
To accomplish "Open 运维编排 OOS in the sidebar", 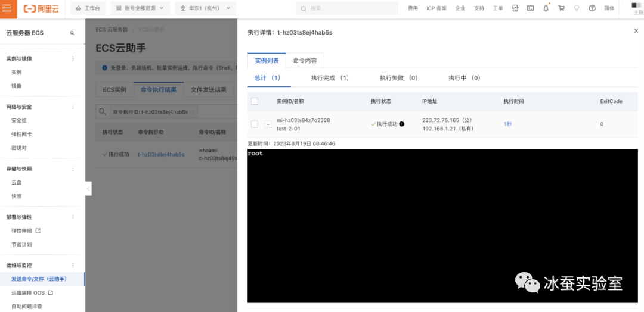I will coord(32,293).
